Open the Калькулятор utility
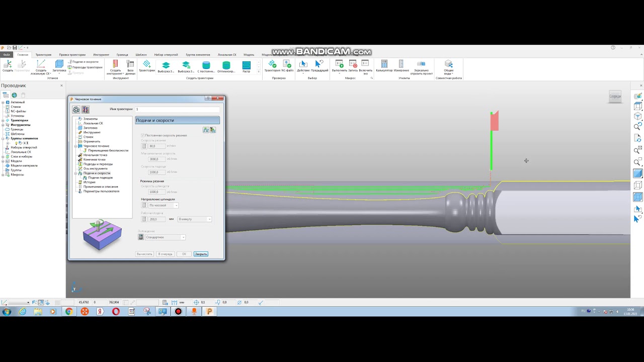The width and height of the screenshot is (644, 362). point(384,66)
